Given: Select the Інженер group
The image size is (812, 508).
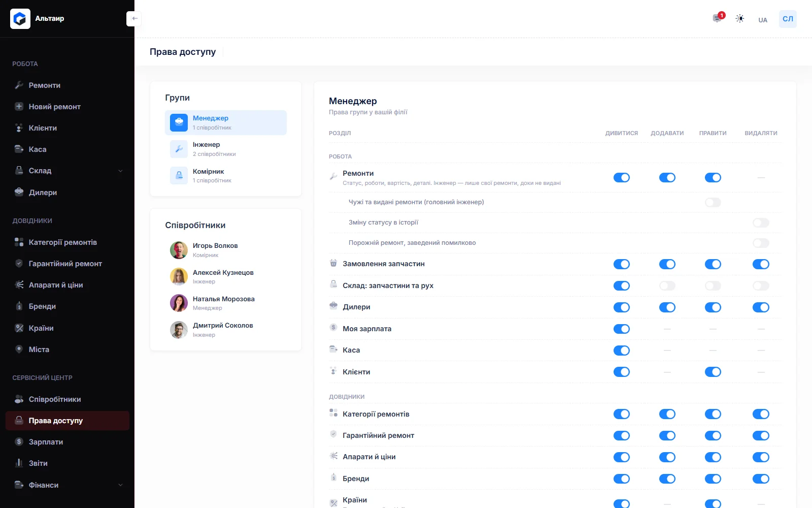Looking at the screenshot, I should (226, 149).
